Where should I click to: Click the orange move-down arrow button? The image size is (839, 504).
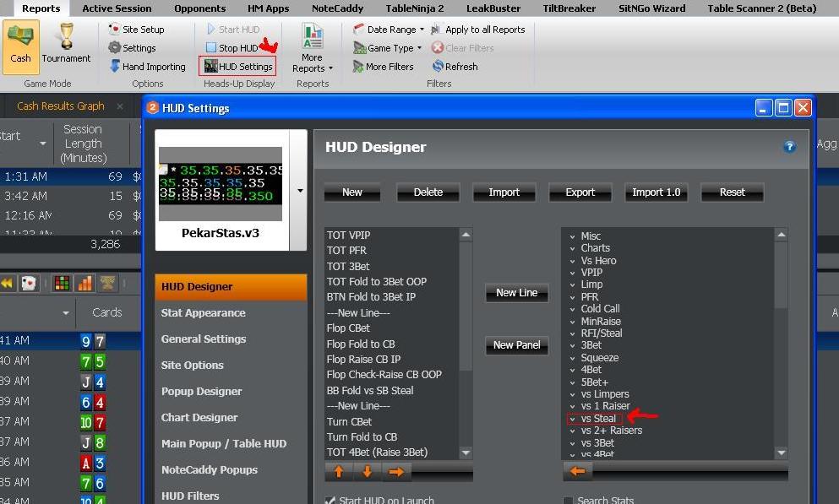tap(368, 472)
